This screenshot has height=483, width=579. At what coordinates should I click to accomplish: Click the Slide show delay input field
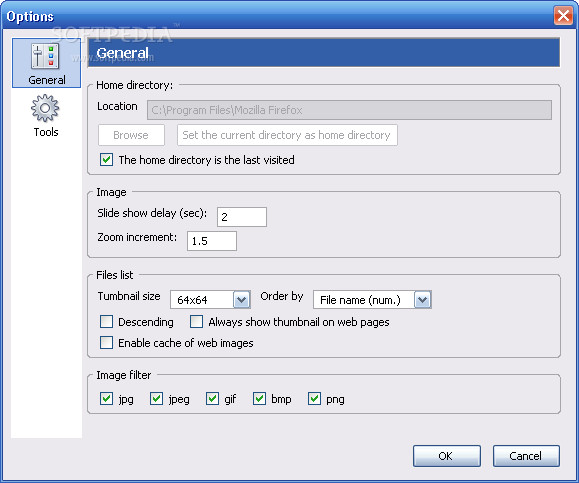[242, 217]
